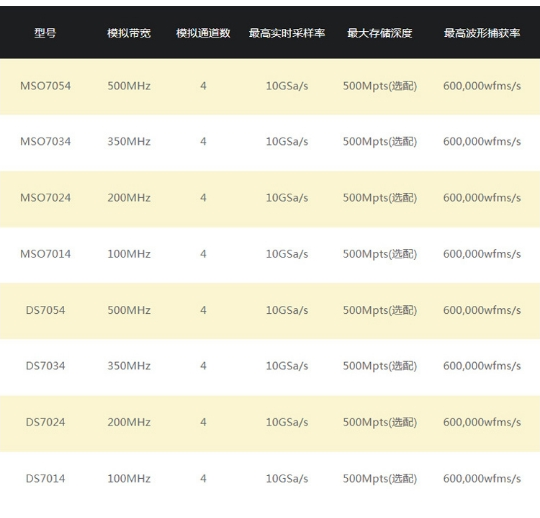Image resolution: width=540 pixels, height=518 pixels.
Task: Click the DS7024 model name
Action: point(45,422)
